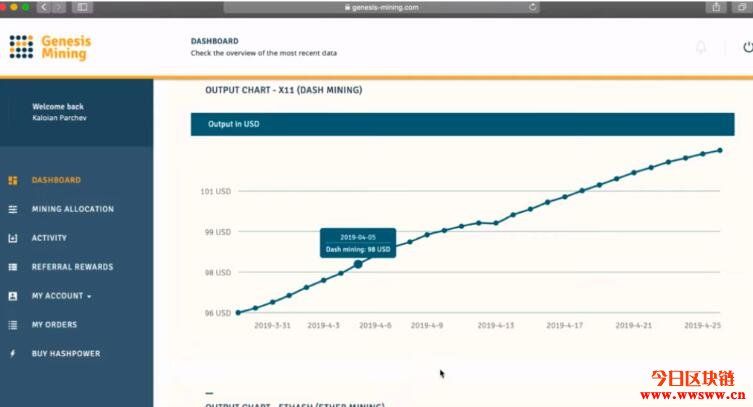
Task: Go to Activity section
Action: tap(49, 238)
